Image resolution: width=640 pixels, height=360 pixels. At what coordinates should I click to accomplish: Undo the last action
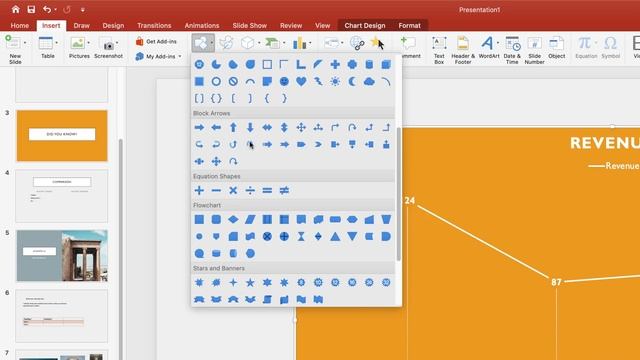click(47, 9)
